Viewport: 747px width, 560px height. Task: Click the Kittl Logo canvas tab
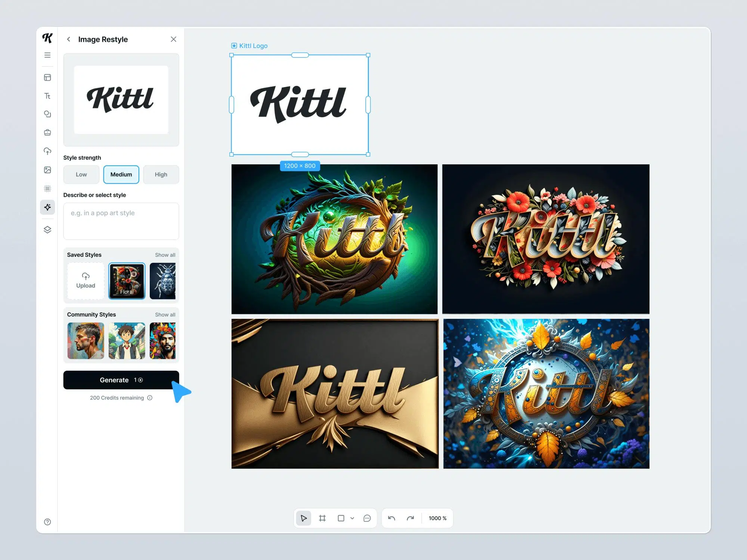click(x=252, y=45)
